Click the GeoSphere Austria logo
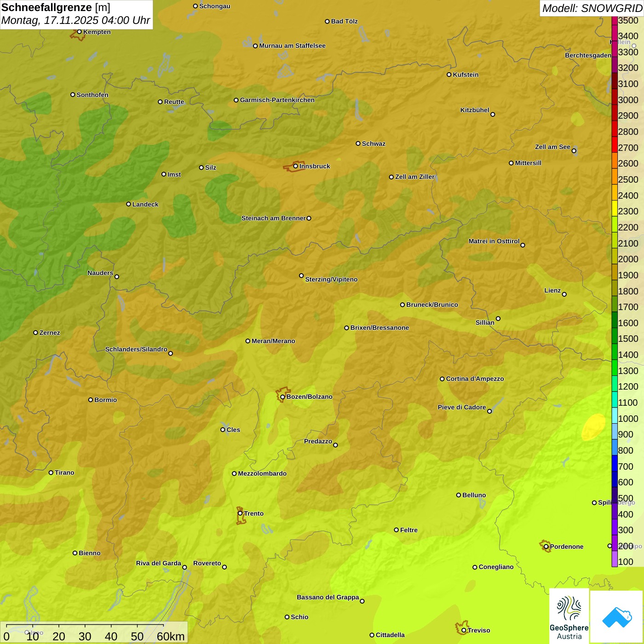The image size is (644, 644). click(569, 615)
